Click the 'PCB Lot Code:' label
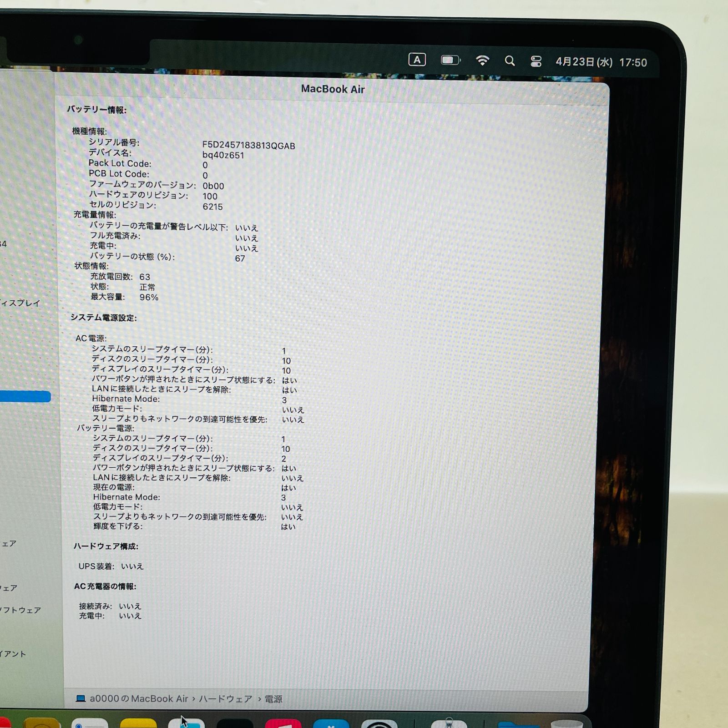 coord(119,174)
